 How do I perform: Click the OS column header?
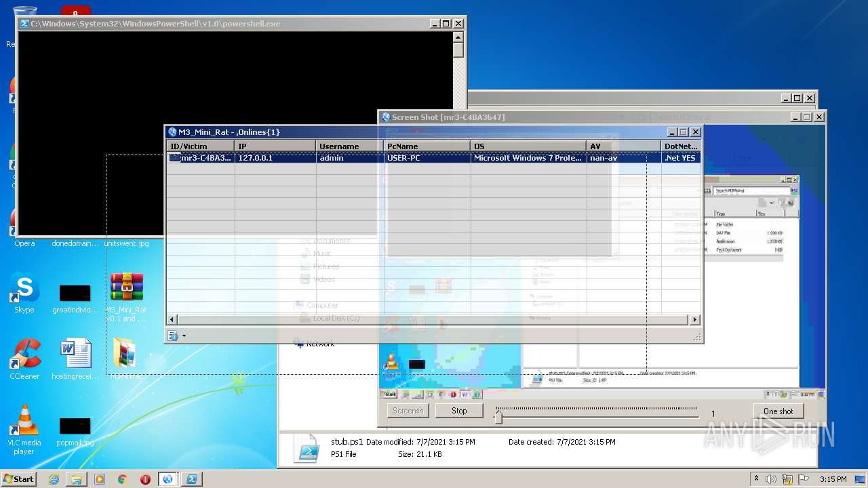point(529,146)
